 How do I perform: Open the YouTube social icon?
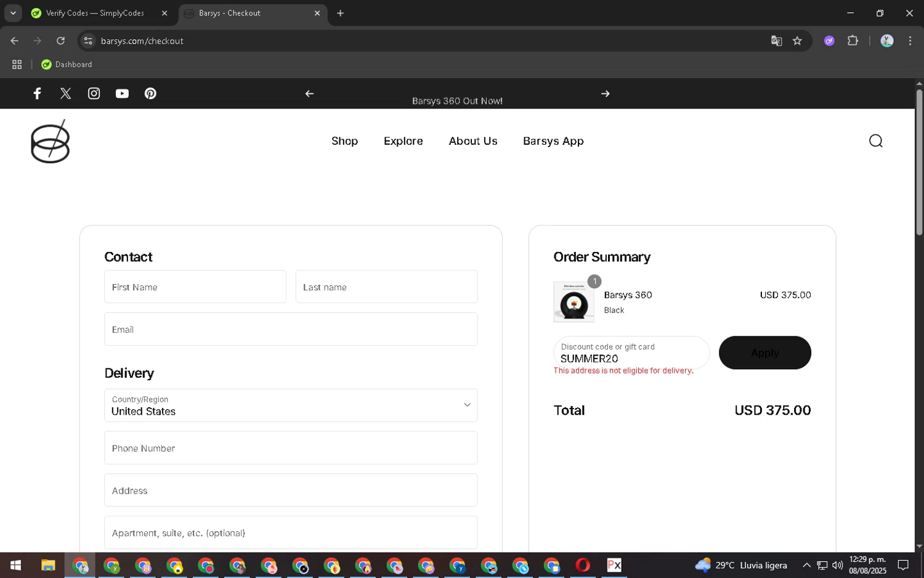coord(122,94)
